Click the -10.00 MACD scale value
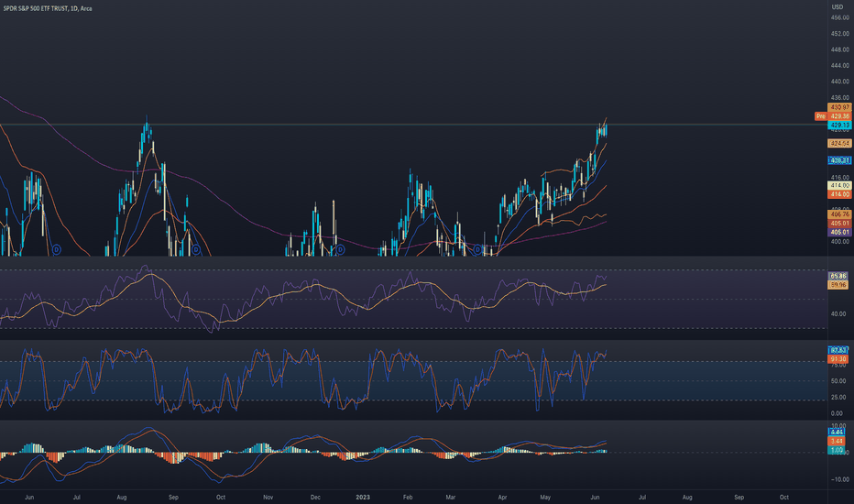854x504 pixels. click(838, 479)
